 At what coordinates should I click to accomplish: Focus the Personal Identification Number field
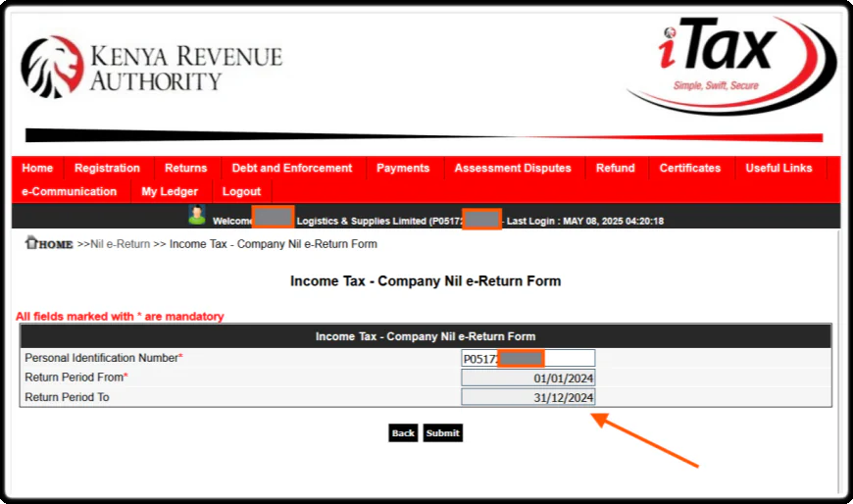[528, 358]
